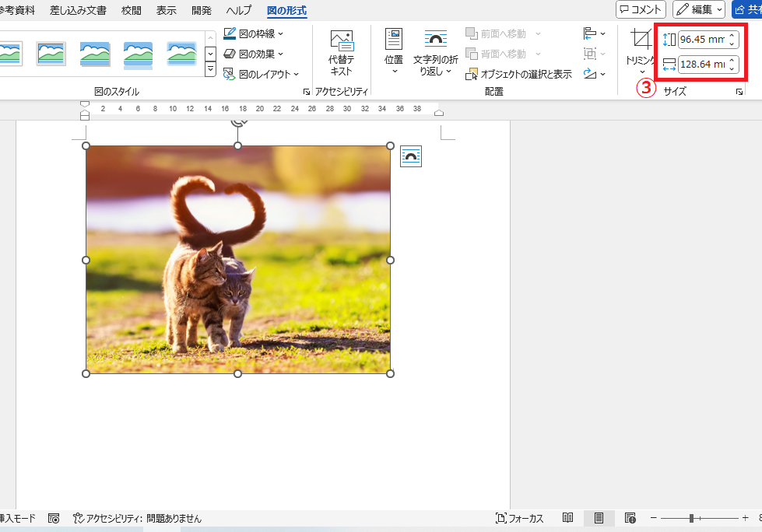Viewport: 762px width, 532px height.
Task: Open the rotate objects menu icon
Action: click(594, 74)
